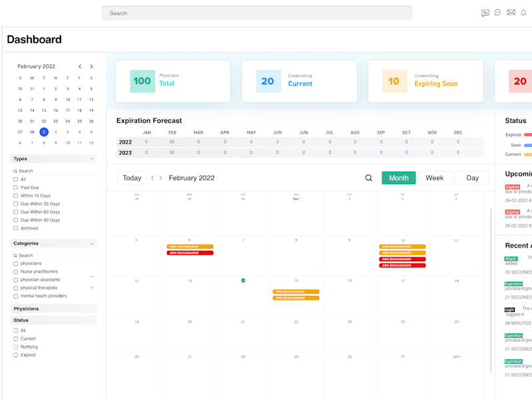Click the search icon in Categories filter
This screenshot has width=532, height=399.
(15, 255)
